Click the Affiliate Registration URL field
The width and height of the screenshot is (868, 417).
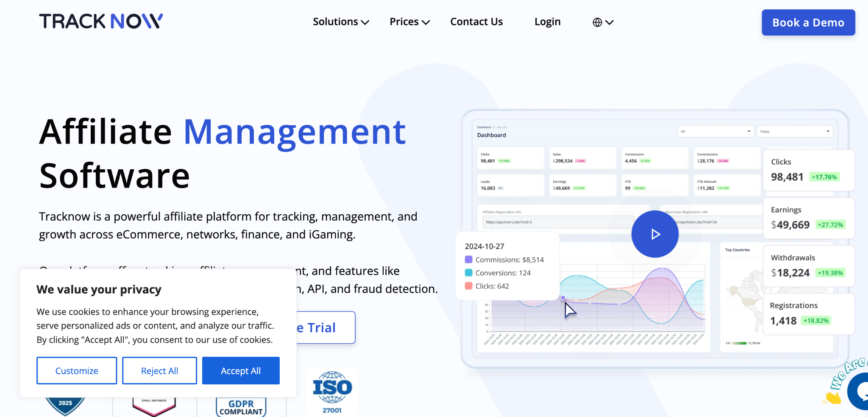coord(558,222)
